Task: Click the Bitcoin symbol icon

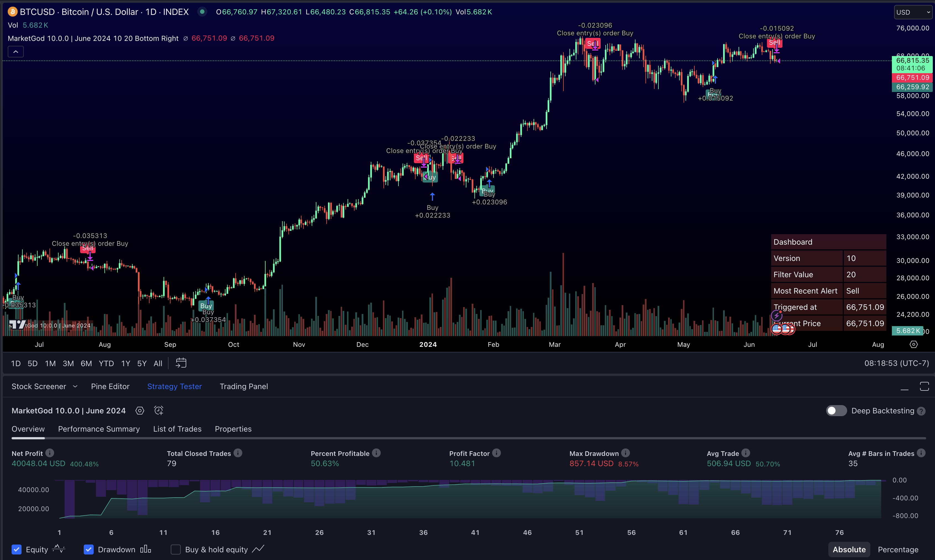Action: click(12, 12)
